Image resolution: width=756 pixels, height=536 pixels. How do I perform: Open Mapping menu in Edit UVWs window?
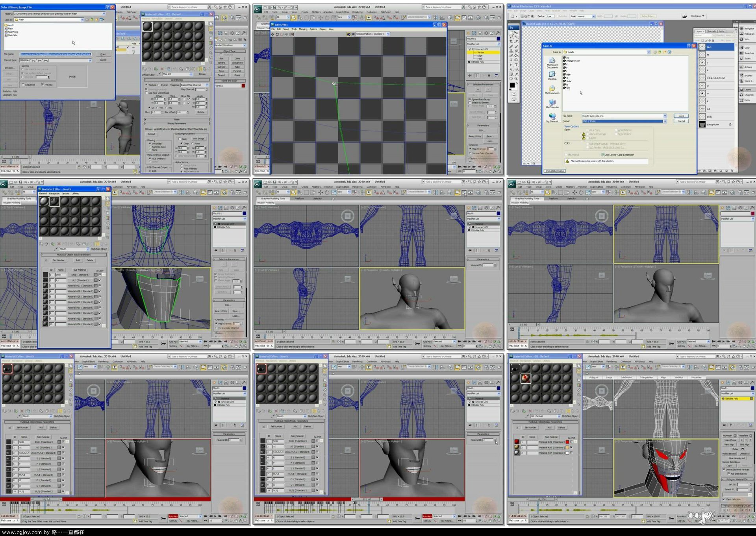(x=303, y=29)
